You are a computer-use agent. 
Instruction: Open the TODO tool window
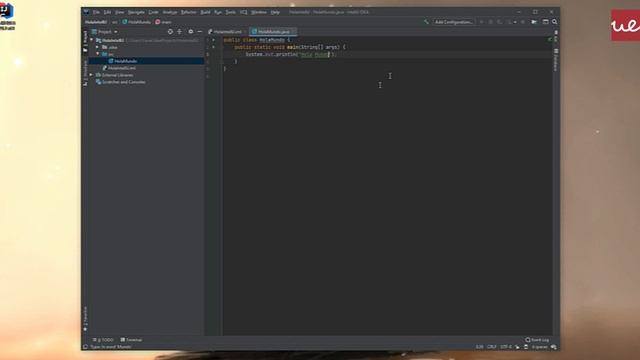(x=103, y=340)
